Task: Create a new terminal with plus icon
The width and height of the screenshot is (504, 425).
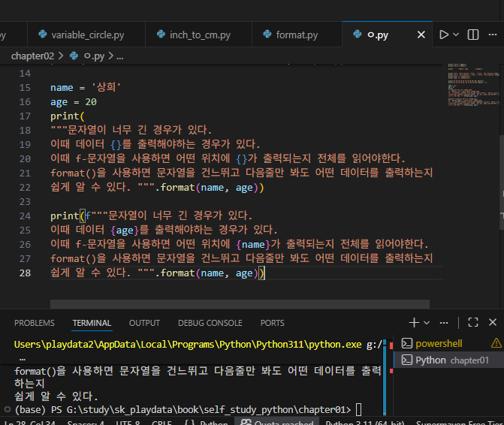Action: coord(414,323)
